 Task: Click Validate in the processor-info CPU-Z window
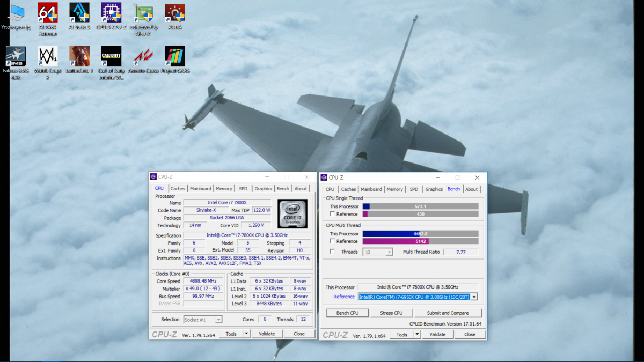pyautogui.click(x=267, y=334)
